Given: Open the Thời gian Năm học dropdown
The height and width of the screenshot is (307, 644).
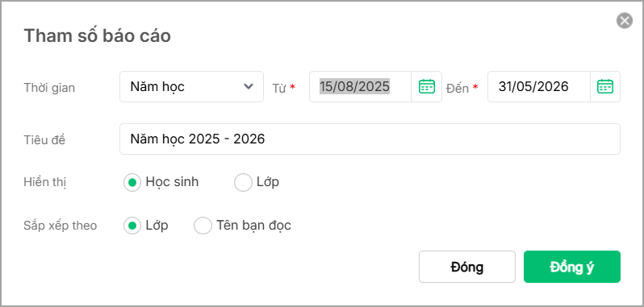Looking at the screenshot, I should (191, 86).
